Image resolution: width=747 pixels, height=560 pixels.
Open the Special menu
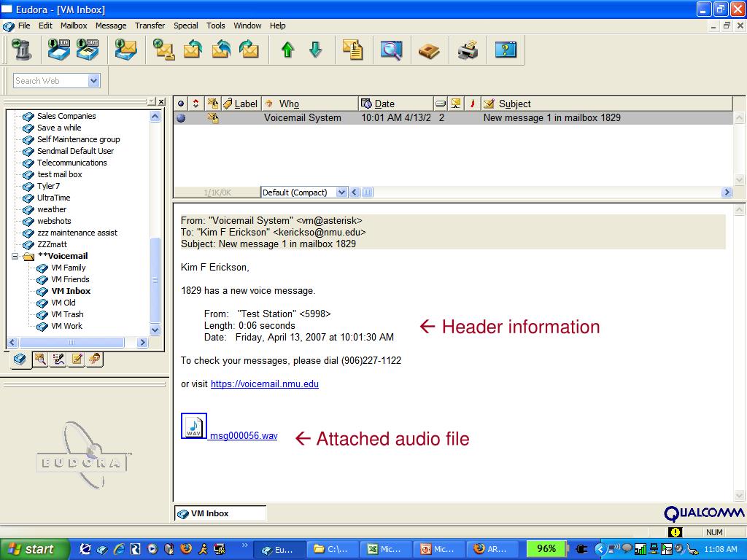coord(186,26)
